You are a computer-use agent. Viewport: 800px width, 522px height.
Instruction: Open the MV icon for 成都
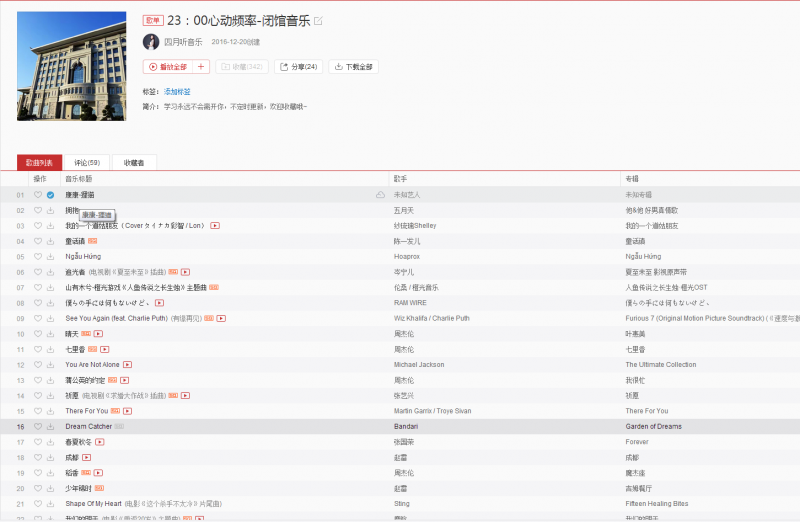coord(86,457)
